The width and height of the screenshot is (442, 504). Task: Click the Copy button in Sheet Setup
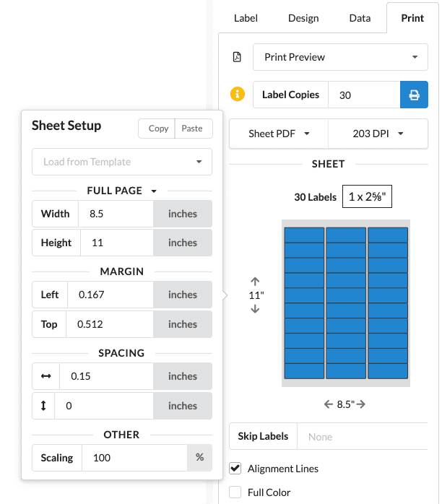158,129
